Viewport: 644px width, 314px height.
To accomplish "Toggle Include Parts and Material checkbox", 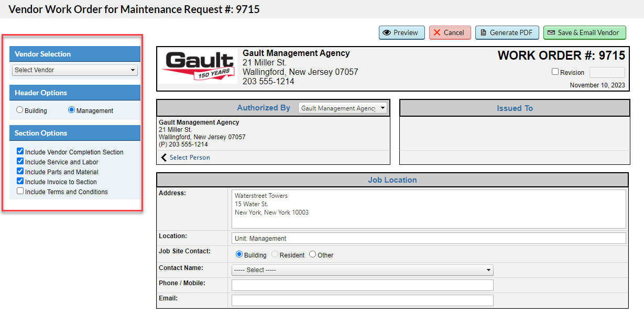I will click(20, 171).
